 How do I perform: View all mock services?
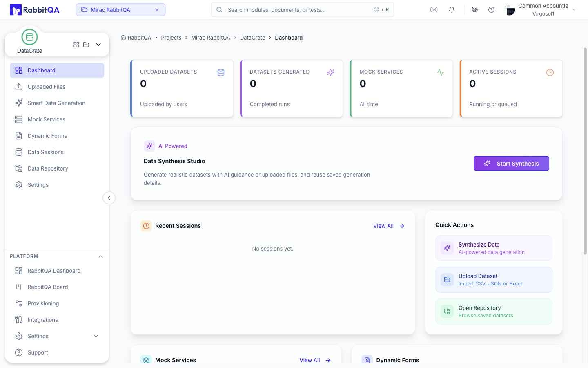click(315, 360)
